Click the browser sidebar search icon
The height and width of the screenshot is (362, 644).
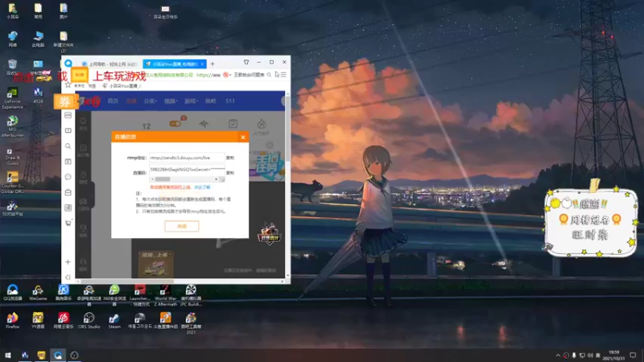pyautogui.click(x=68, y=146)
